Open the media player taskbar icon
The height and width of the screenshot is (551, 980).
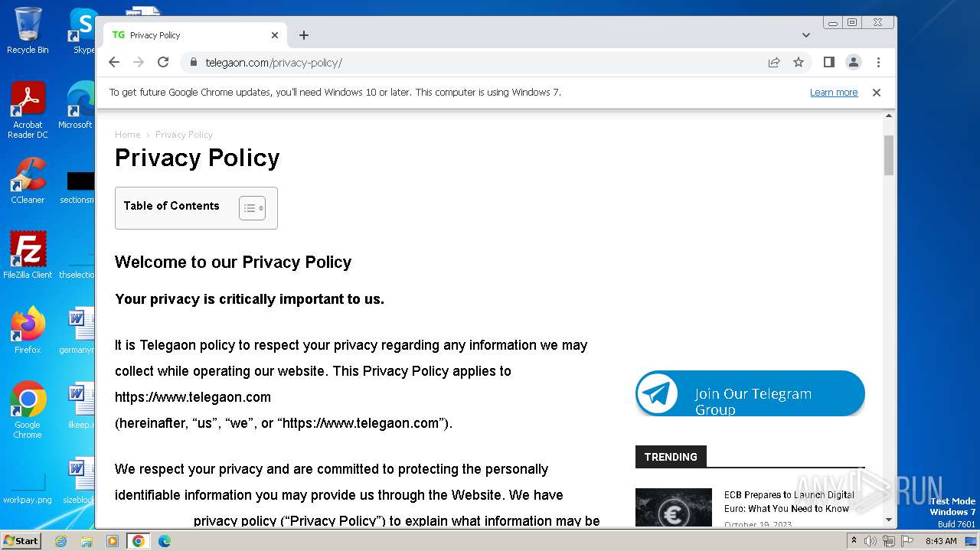tap(112, 541)
